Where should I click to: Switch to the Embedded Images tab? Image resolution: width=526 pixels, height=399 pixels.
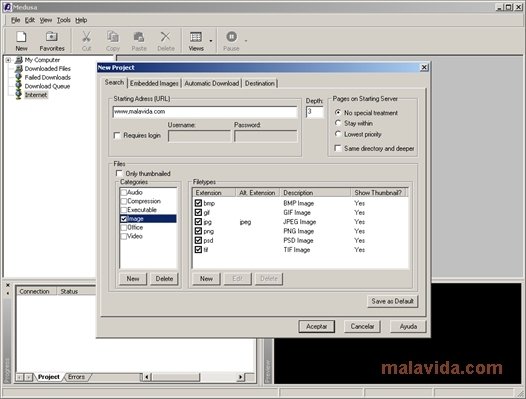pyautogui.click(x=154, y=83)
